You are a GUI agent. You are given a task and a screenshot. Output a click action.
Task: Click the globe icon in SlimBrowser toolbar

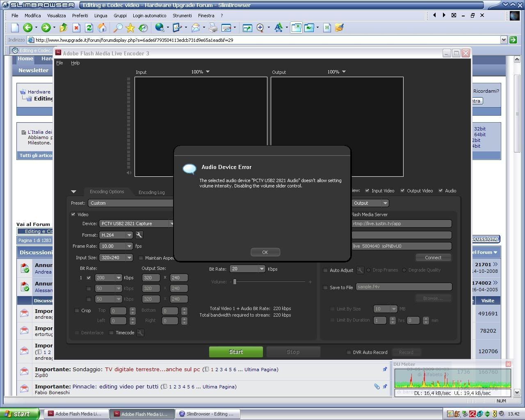pos(160,27)
